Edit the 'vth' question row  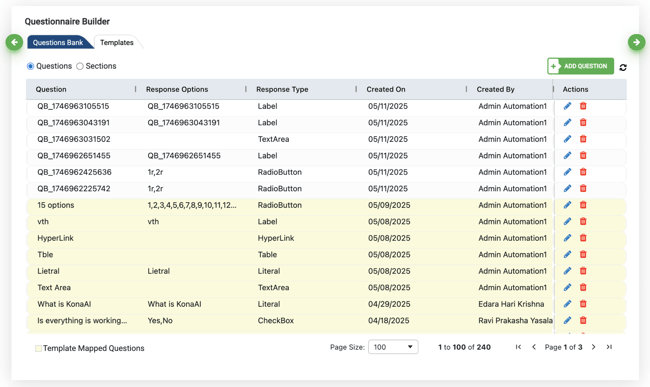point(568,221)
